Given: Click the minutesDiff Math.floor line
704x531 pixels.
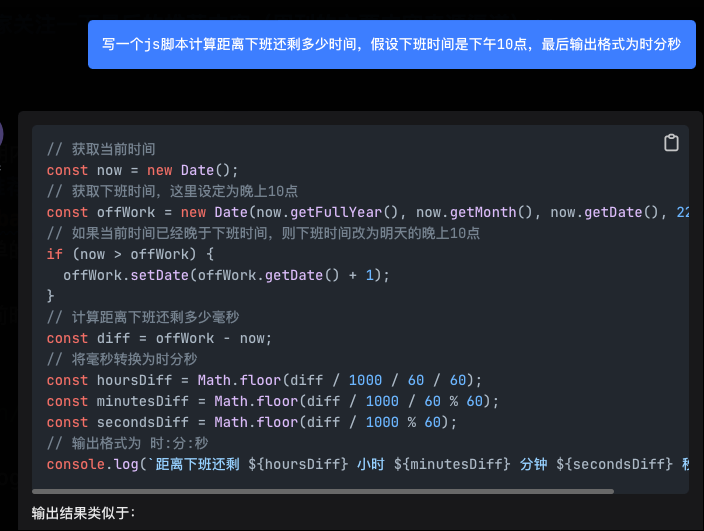Looking at the screenshot, I should pyautogui.click(x=273, y=401).
